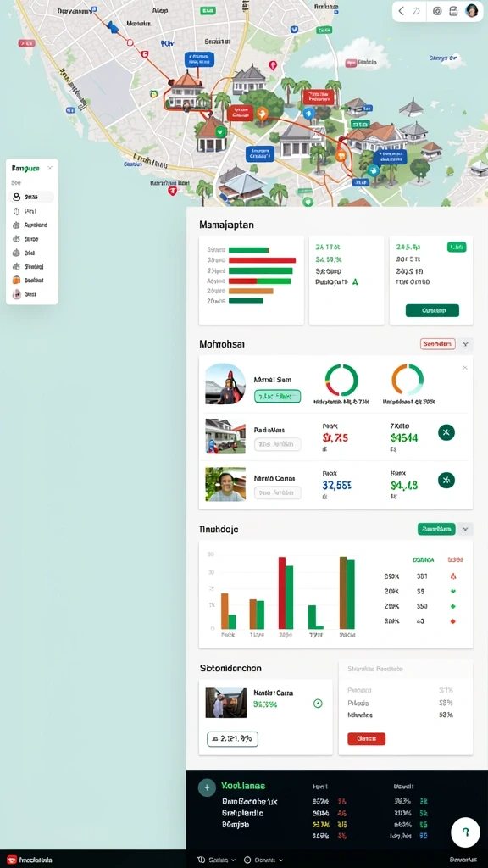488x868 pixels.
Task: Open the Kasttar Caza photo thumbnail
Action: (x=225, y=703)
